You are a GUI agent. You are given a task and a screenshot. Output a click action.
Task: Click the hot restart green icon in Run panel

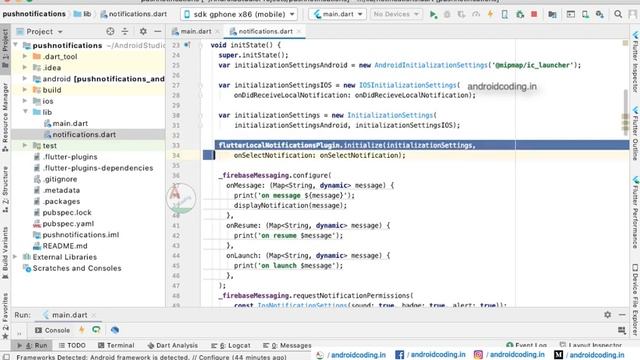(x=96, y=330)
